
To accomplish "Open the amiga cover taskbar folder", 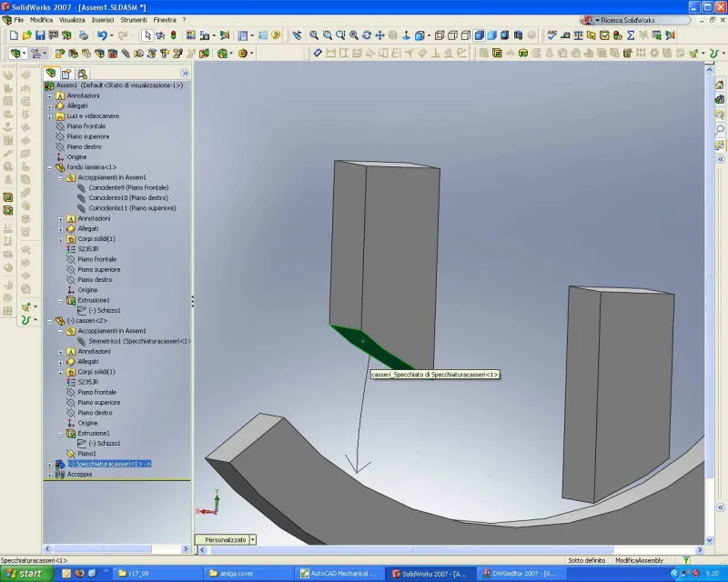I will click(248, 574).
